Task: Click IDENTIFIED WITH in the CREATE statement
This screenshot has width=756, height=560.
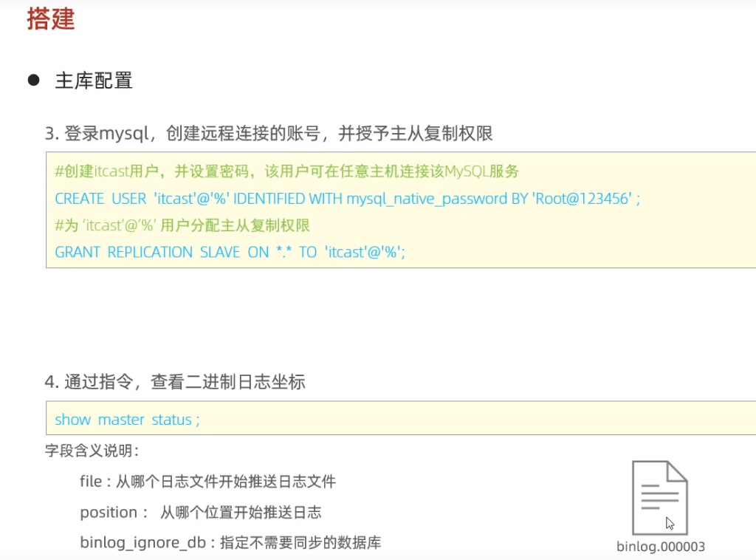Action: coord(288,199)
